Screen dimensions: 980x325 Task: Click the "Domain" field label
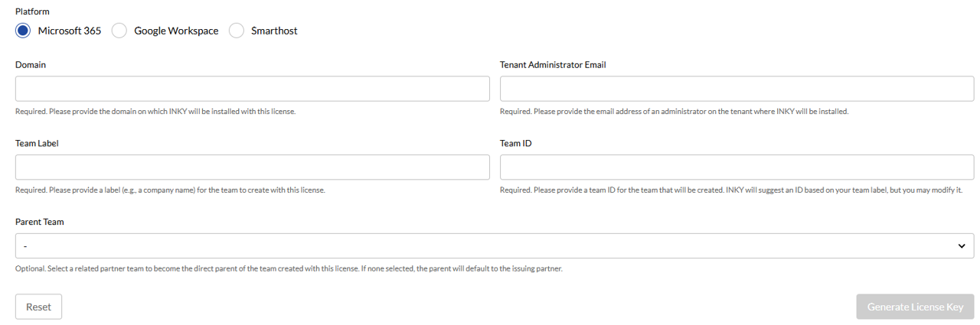(31, 65)
